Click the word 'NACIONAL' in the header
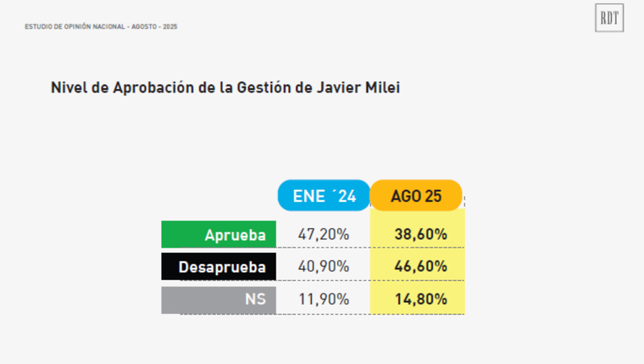 [110, 27]
